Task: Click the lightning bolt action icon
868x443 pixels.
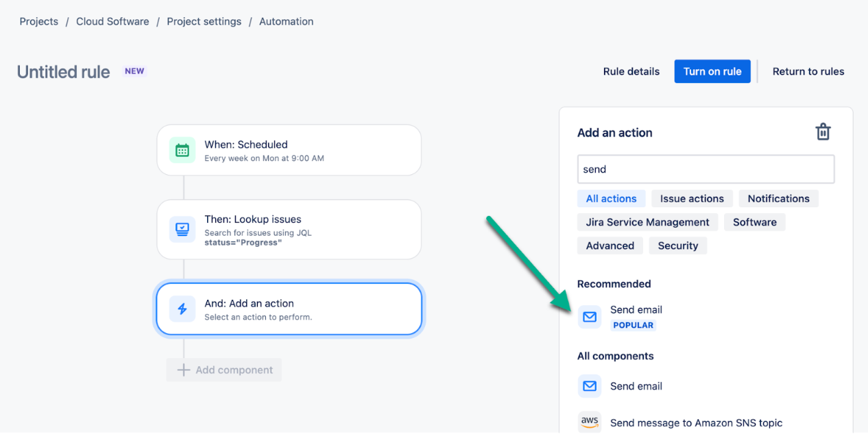Action: point(182,309)
